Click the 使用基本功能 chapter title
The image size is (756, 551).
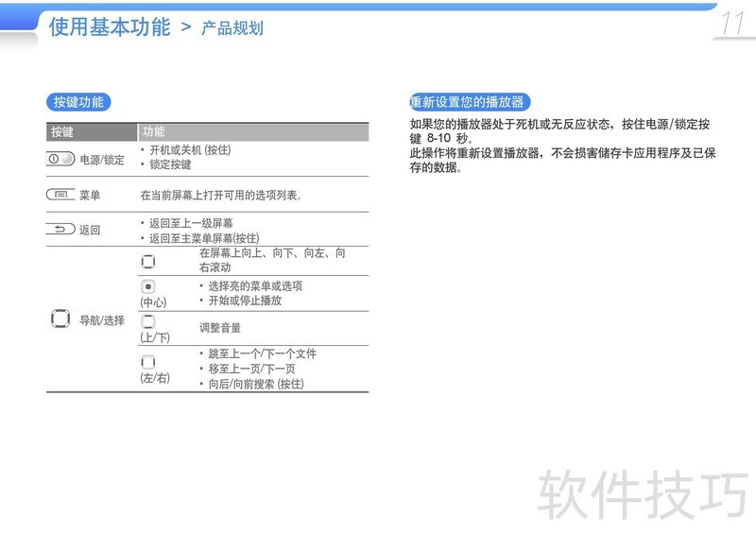109,26
